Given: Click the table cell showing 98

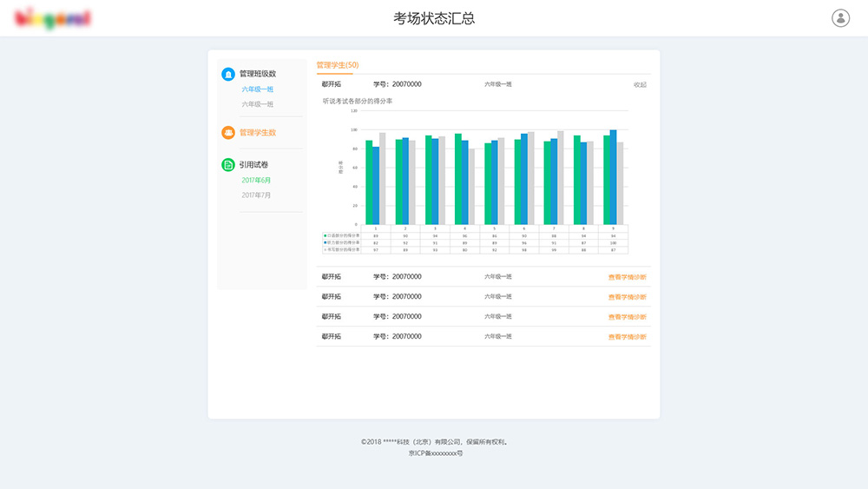Looking at the screenshot, I should [524, 250].
